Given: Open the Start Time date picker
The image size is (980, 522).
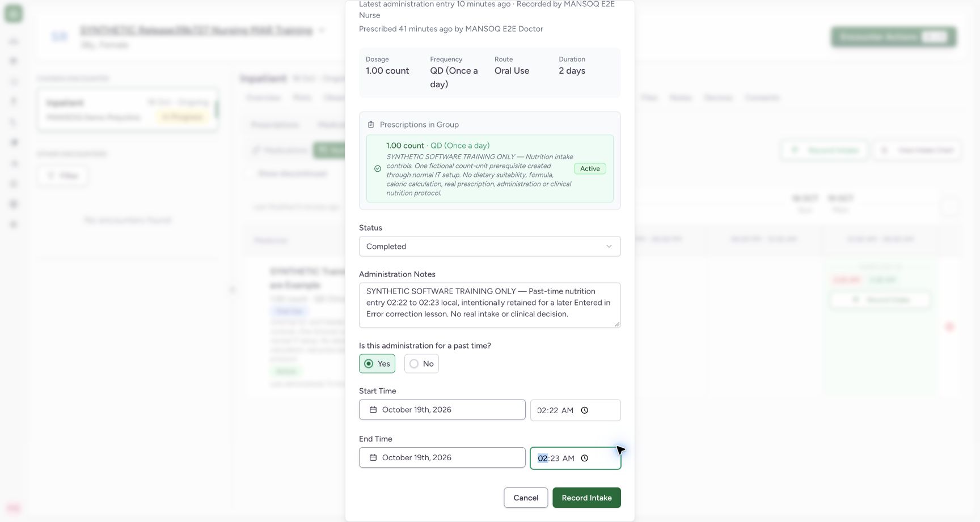Looking at the screenshot, I should pos(442,410).
